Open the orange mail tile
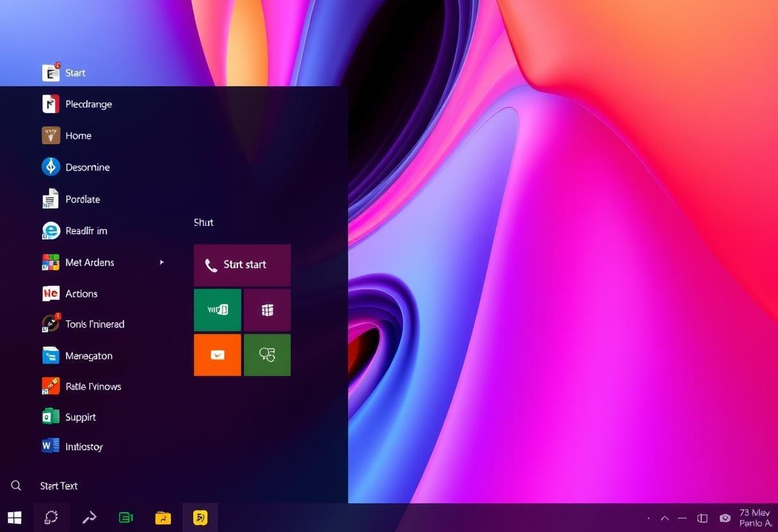Screen dimensions: 778x532 [218, 355]
